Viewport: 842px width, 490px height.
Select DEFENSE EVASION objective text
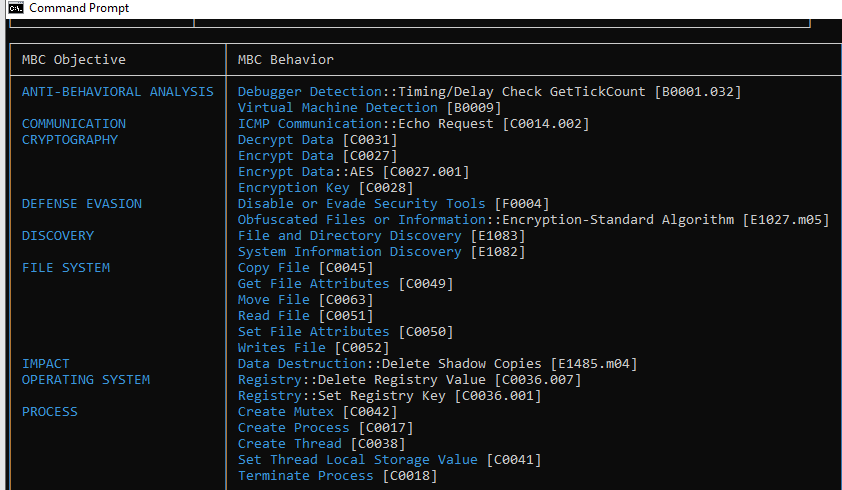click(82, 204)
